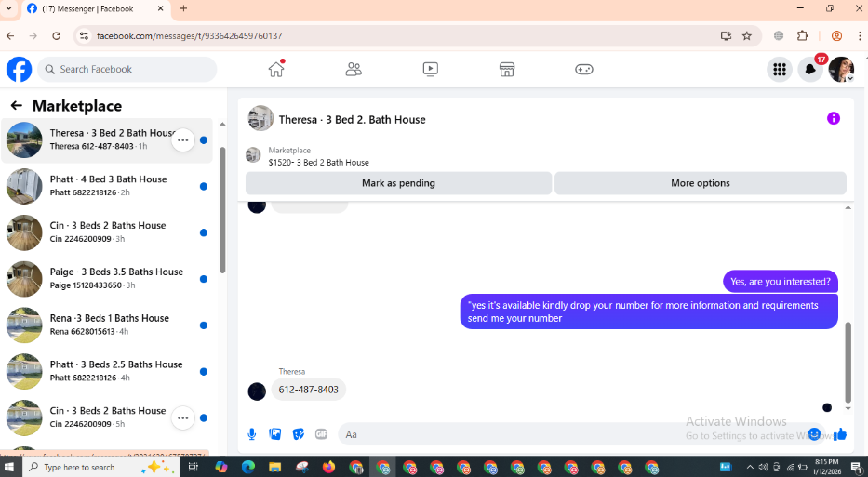
Task: Click the 612-487-8403 message bubble
Action: tap(308, 390)
